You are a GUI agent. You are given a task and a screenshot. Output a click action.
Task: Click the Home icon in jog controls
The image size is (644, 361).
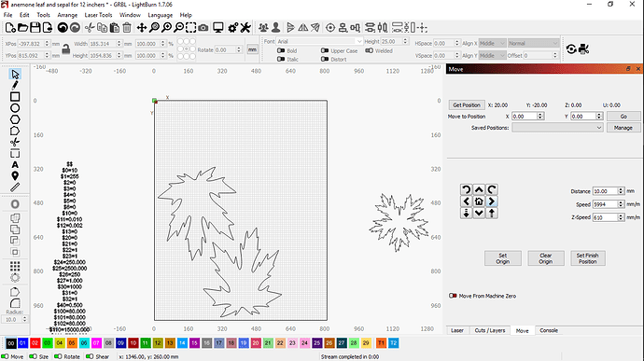click(x=479, y=201)
